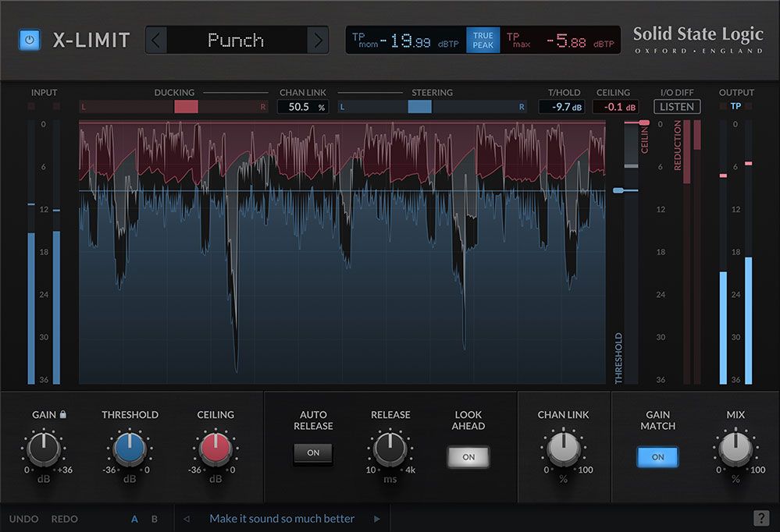This screenshot has height=532, width=780.
Task: Toggle the plugin power bypass icon
Action: tap(28, 41)
